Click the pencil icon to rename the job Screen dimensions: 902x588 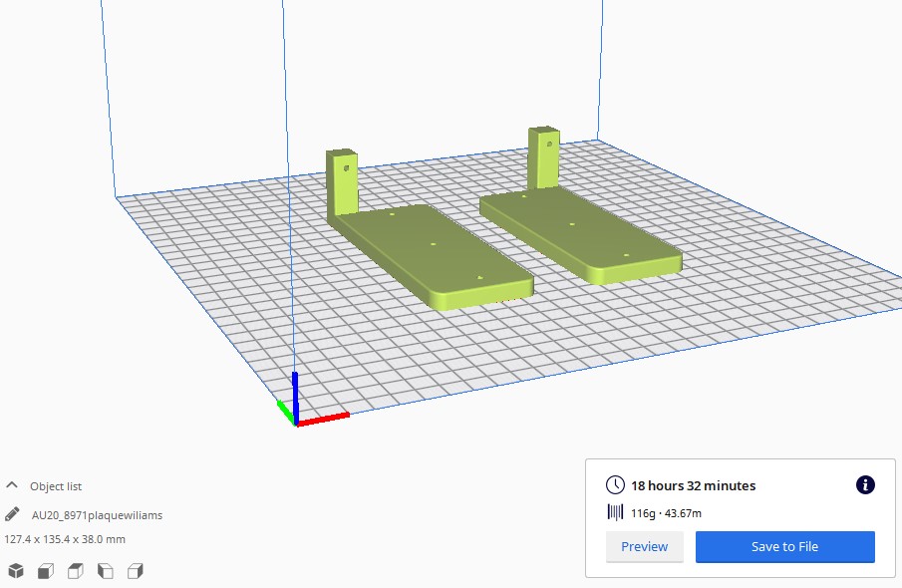pos(12,514)
